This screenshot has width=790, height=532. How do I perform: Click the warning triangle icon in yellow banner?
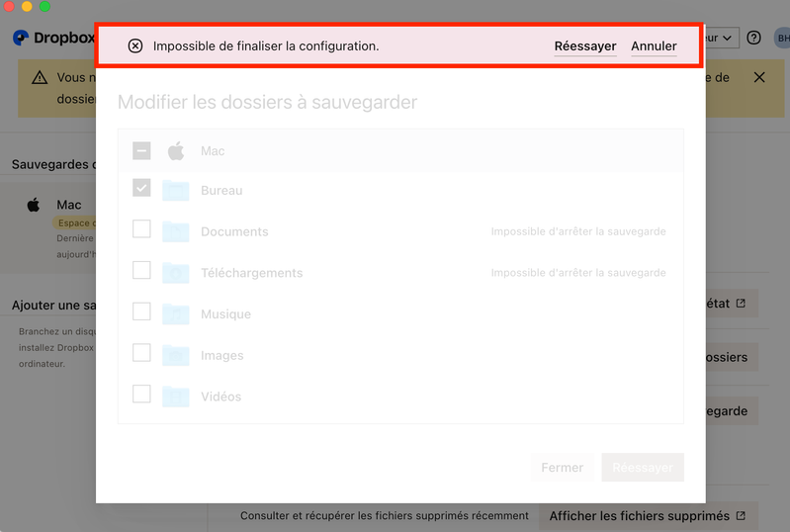point(40,77)
